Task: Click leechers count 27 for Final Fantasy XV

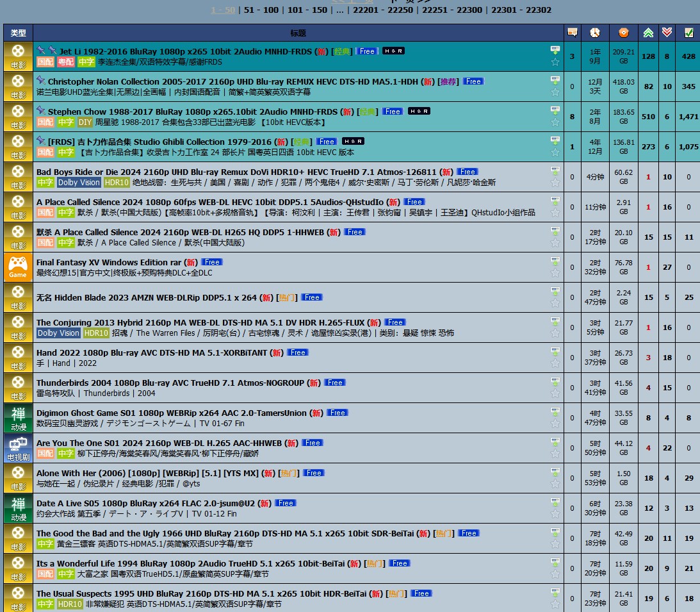Action: tap(667, 267)
